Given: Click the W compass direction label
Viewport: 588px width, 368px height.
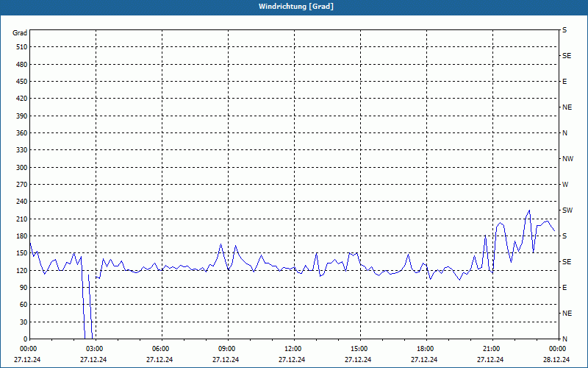Looking at the screenshot, I should (565, 185).
